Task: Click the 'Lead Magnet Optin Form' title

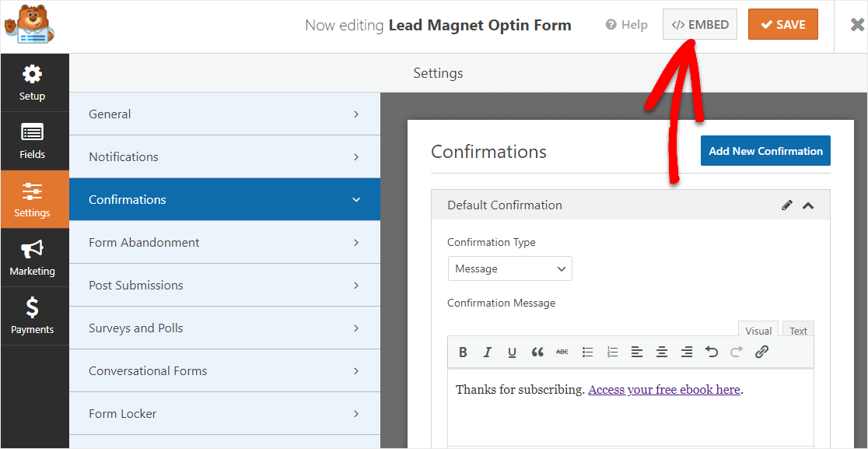Action: (480, 26)
